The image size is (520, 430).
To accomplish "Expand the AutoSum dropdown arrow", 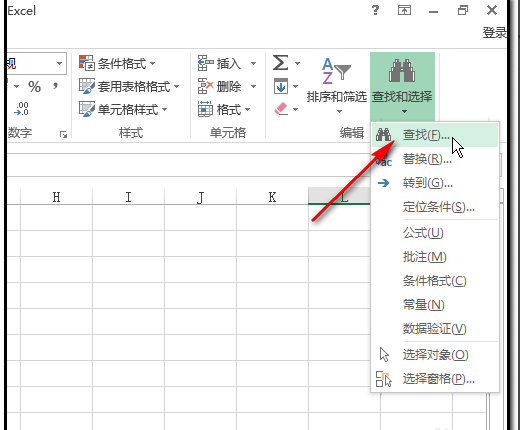I will point(297,63).
